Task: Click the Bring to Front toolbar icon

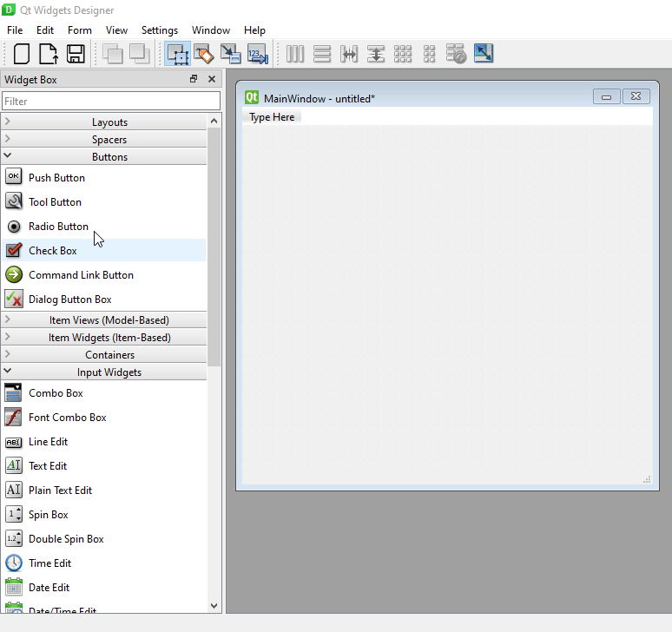Action: (140, 54)
